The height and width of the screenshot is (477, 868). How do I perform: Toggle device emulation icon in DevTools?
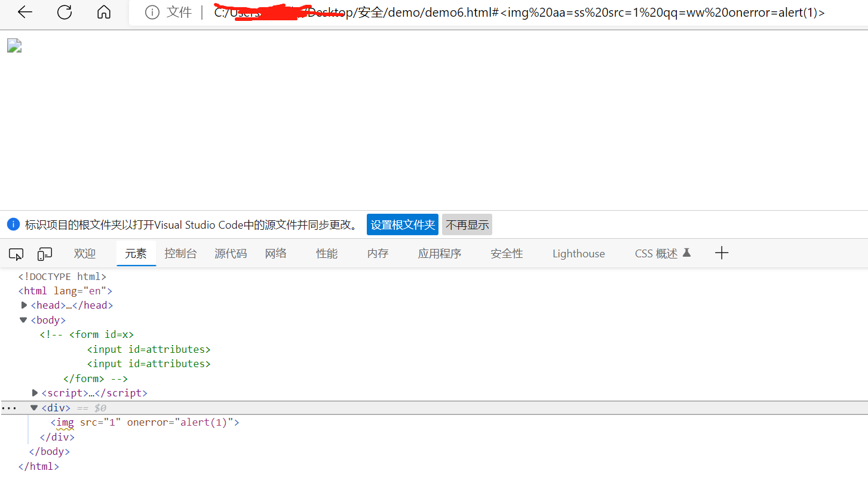45,254
